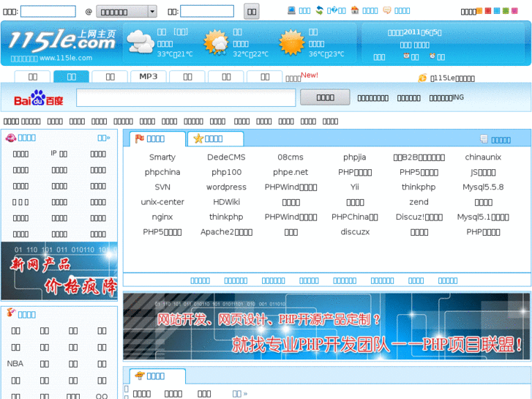The image size is (532, 399).
Task: Open the thinkphp link next to nginx
Action: [226, 217]
